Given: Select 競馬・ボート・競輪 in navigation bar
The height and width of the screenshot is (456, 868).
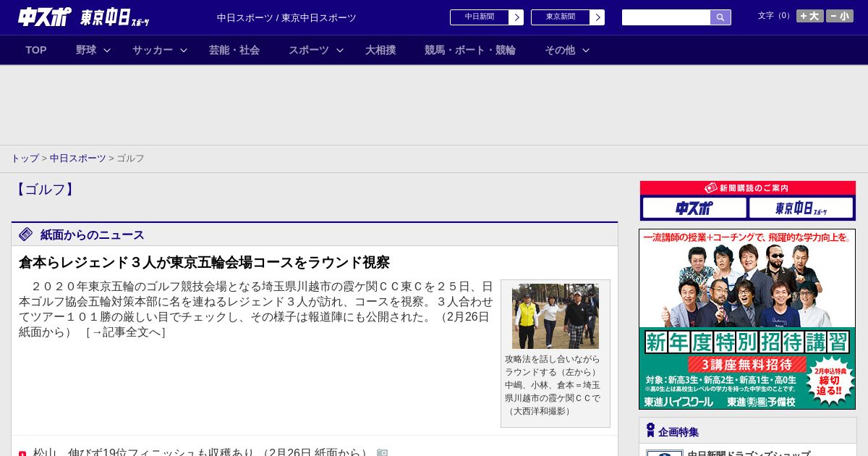Looking at the screenshot, I should 470,50.
